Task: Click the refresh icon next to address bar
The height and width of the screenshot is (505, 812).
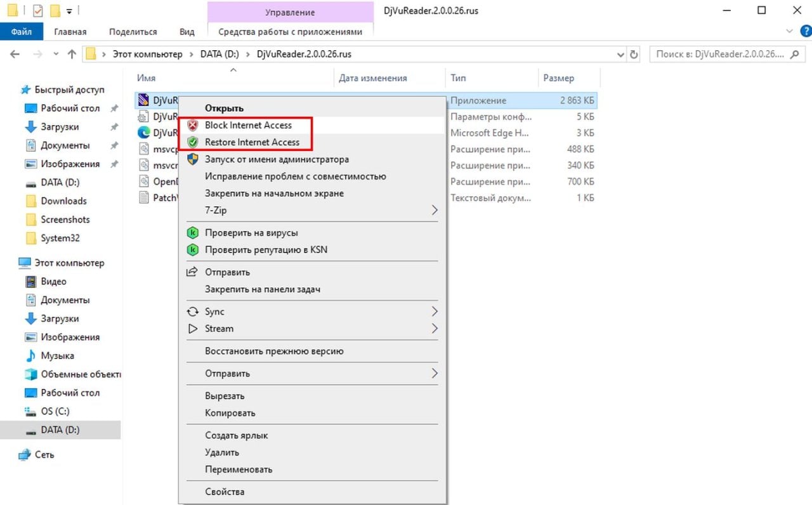Action: (634, 55)
